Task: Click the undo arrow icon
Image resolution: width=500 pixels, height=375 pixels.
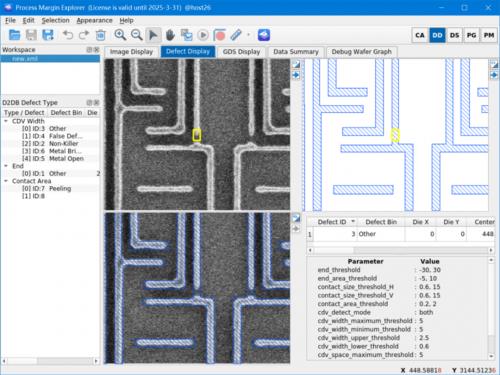Action: pos(68,35)
